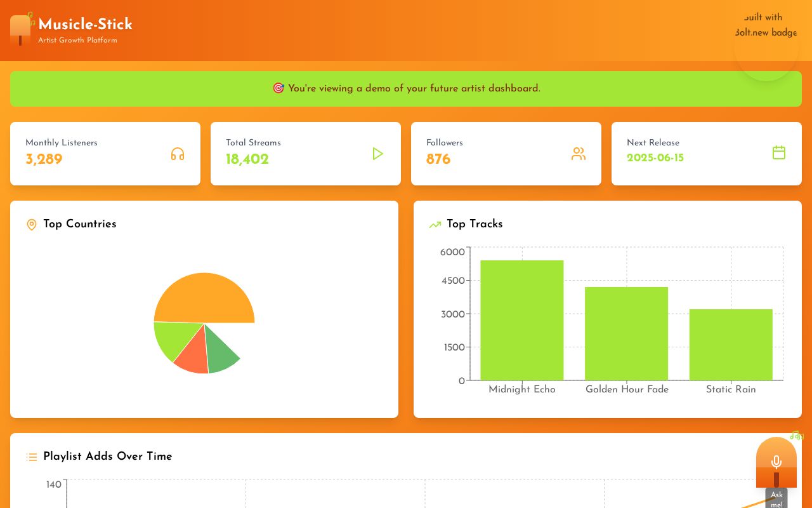Click the Static Rain axis label
Screen dimensions: 812x508
[x=731, y=389]
